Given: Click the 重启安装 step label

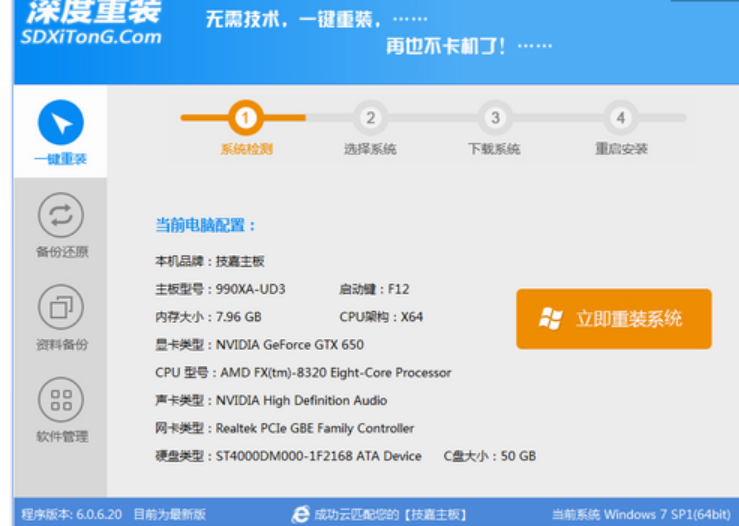Looking at the screenshot, I should pos(621,149).
